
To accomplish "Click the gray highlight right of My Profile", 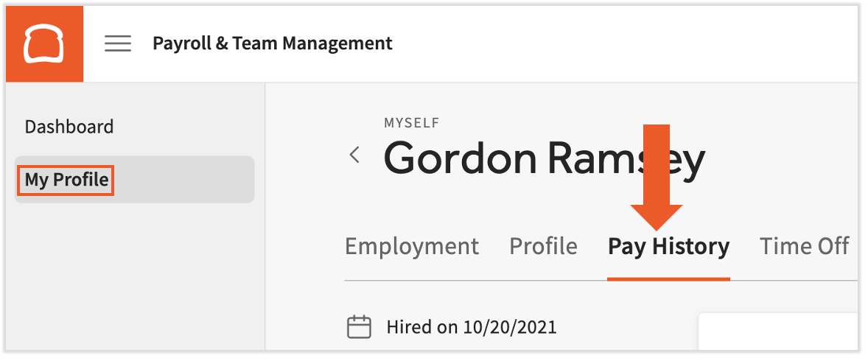I will [184, 180].
